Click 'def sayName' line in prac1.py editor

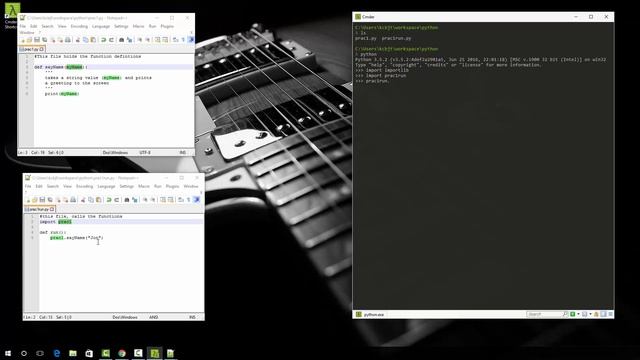coord(61,67)
